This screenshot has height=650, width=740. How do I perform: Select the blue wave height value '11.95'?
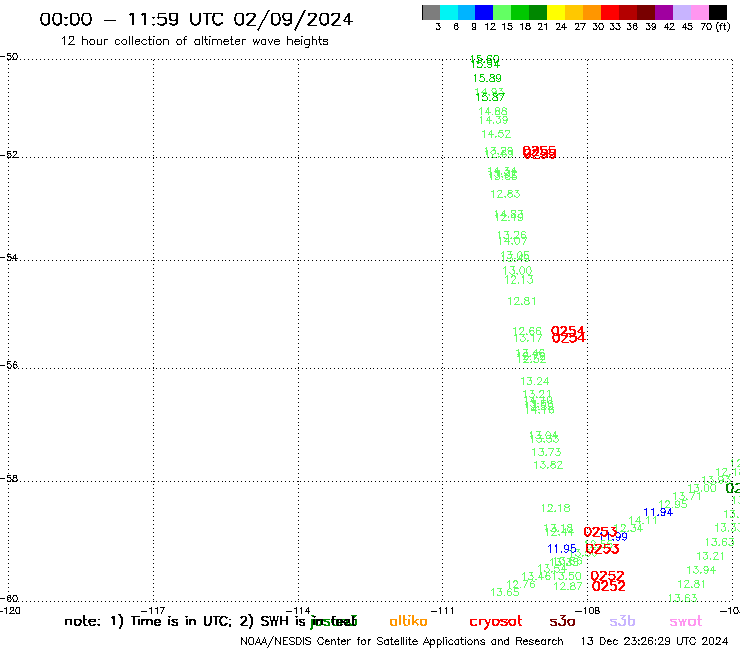pyautogui.click(x=562, y=549)
